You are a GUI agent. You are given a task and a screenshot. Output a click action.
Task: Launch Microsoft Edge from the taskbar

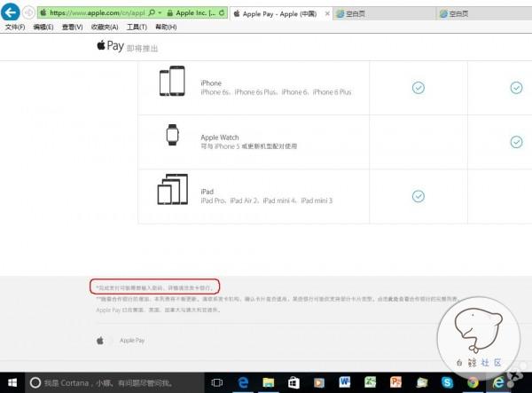tap(242, 382)
